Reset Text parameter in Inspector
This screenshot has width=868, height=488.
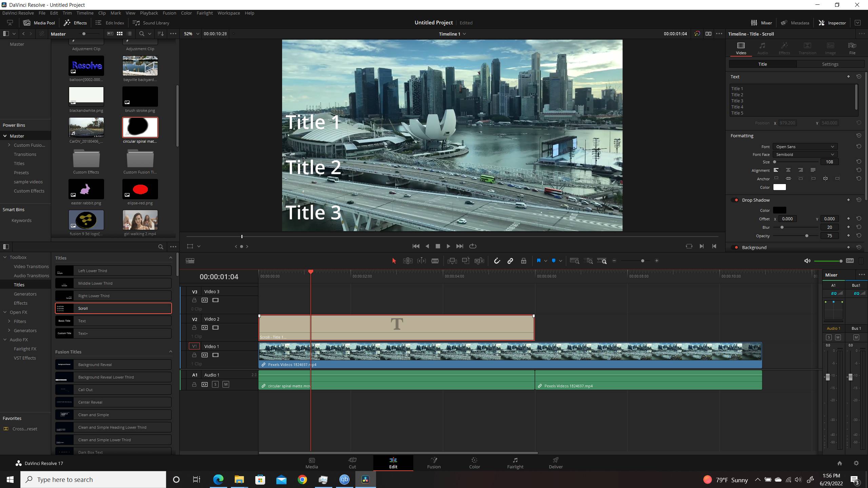859,77
